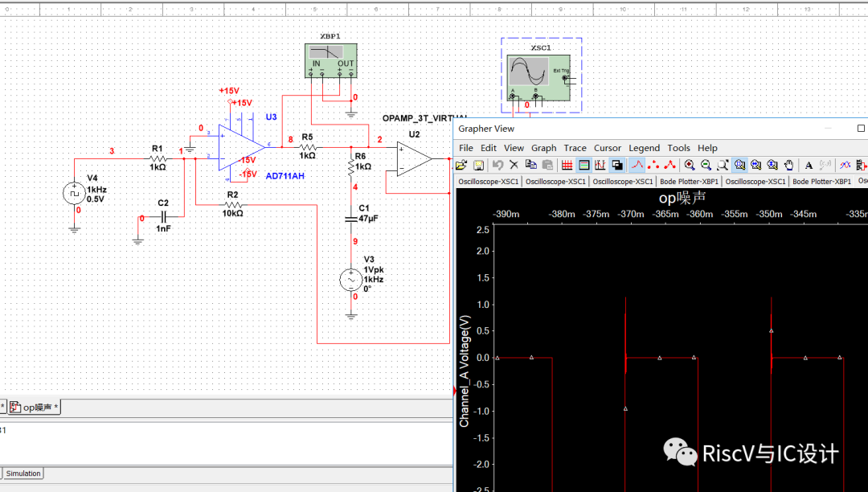This screenshot has height=492, width=868.
Task: Toggle the red grid display button
Action: click(x=567, y=165)
